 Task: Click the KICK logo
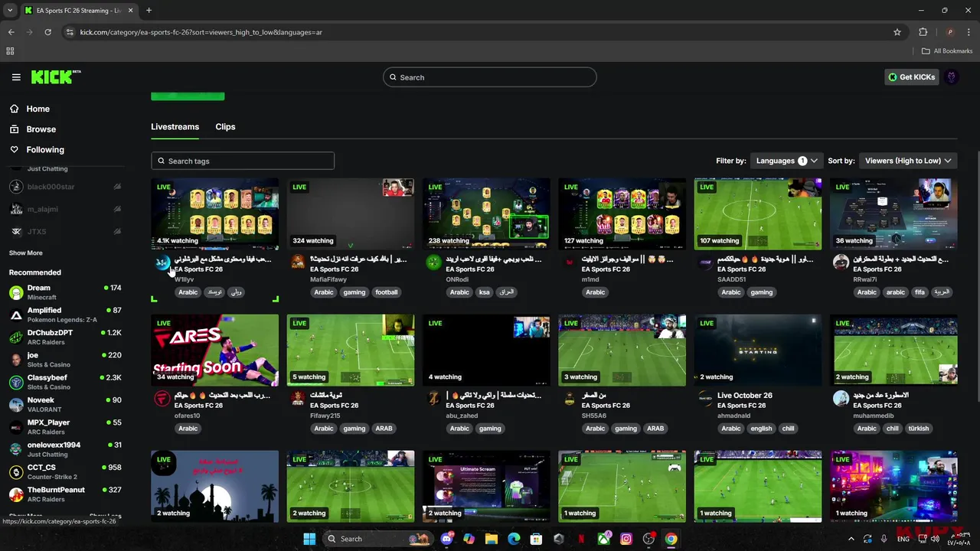tap(56, 77)
